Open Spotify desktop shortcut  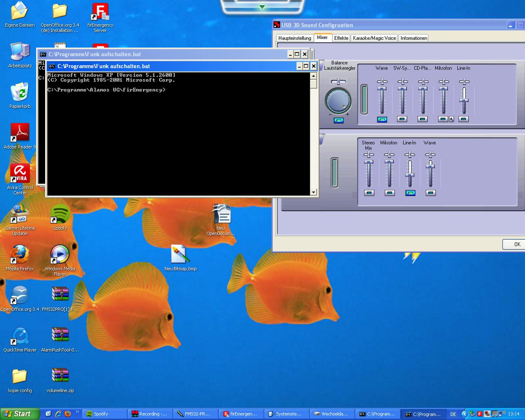(60, 214)
